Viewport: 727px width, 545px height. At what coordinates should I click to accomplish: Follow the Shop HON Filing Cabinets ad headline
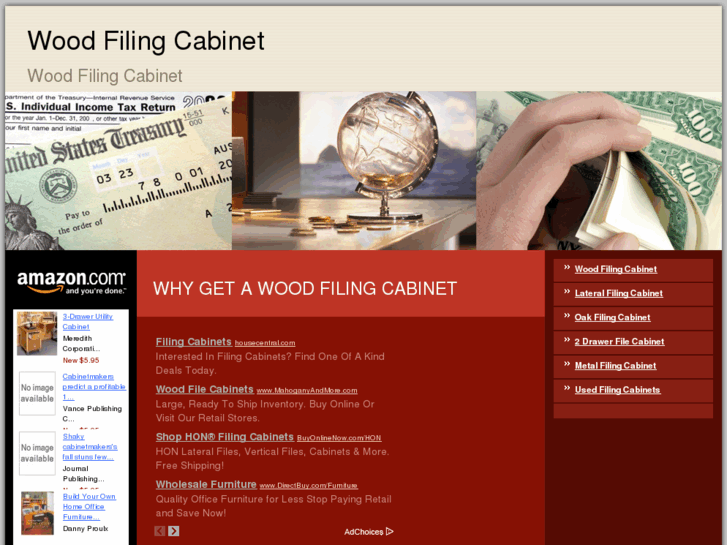tap(225, 437)
